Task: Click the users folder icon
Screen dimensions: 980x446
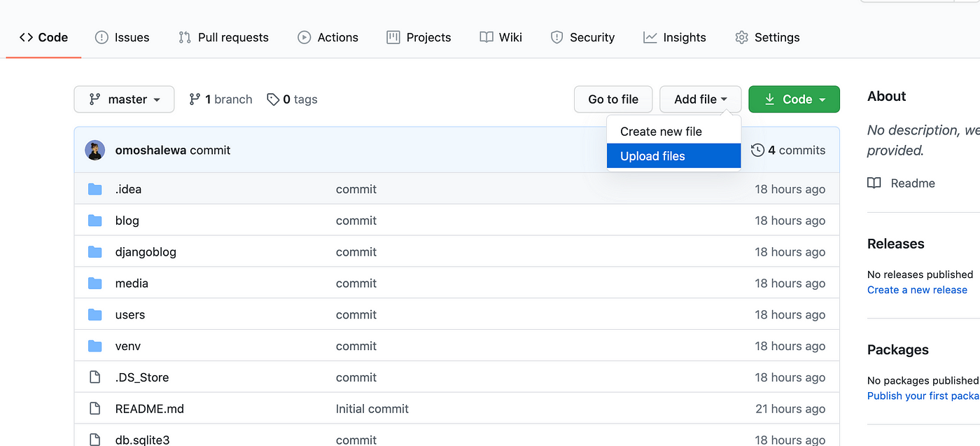Action: [x=95, y=315]
